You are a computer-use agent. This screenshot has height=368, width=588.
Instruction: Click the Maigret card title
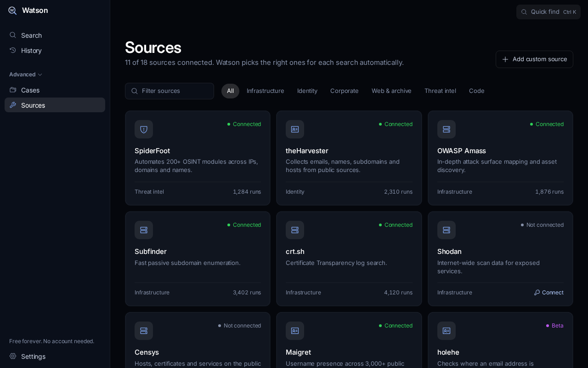(298, 352)
